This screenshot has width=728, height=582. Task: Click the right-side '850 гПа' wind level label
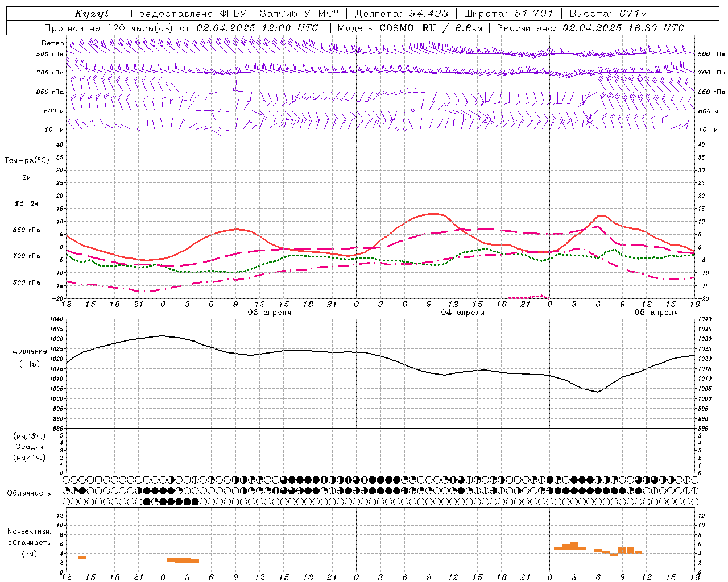pos(712,92)
